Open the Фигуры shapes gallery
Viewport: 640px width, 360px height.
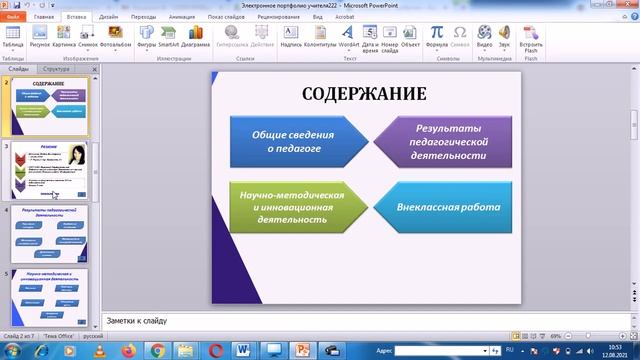pos(147,37)
